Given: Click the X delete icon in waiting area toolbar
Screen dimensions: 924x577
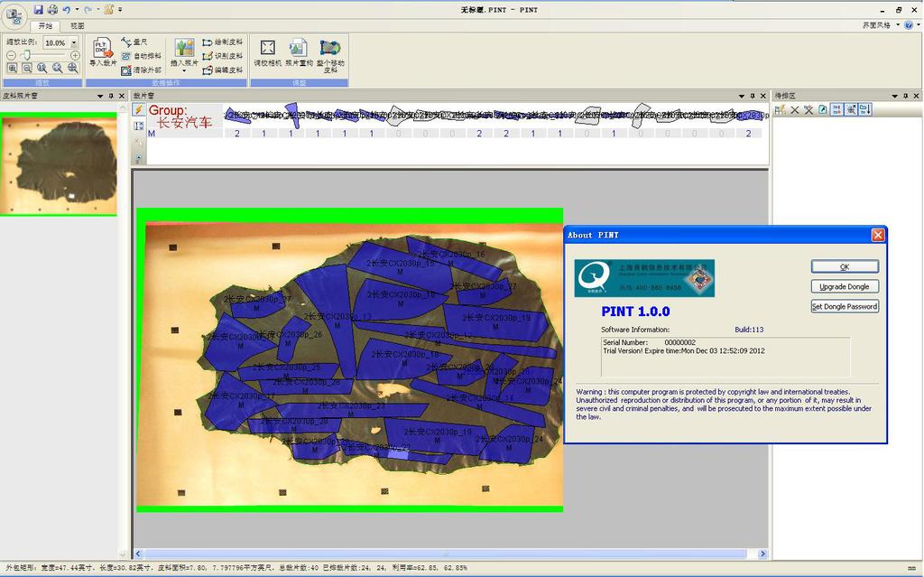Looking at the screenshot, I should tap(794, 110).
